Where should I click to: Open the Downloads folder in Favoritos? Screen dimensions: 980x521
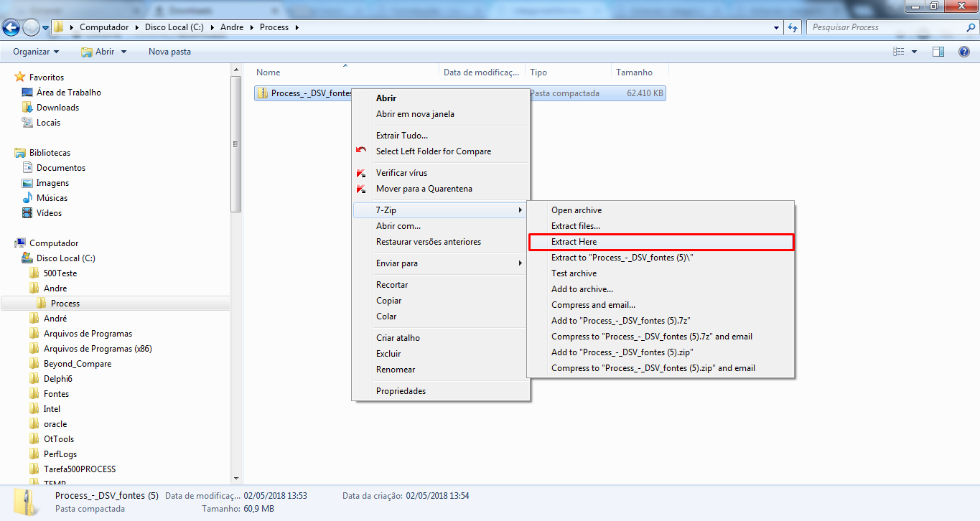(x=57, y=108)
